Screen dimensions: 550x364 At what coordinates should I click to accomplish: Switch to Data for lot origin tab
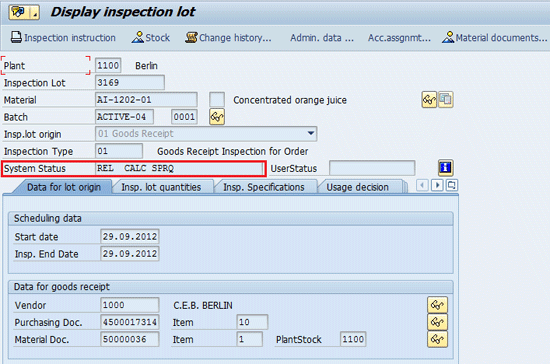[64, 187]
